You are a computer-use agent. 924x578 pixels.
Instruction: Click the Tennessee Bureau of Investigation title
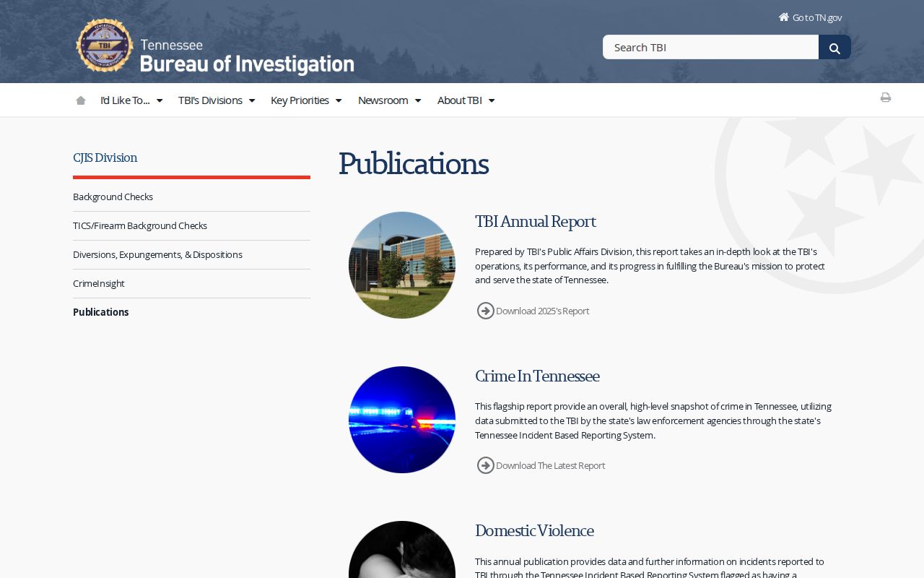point(247,56)
